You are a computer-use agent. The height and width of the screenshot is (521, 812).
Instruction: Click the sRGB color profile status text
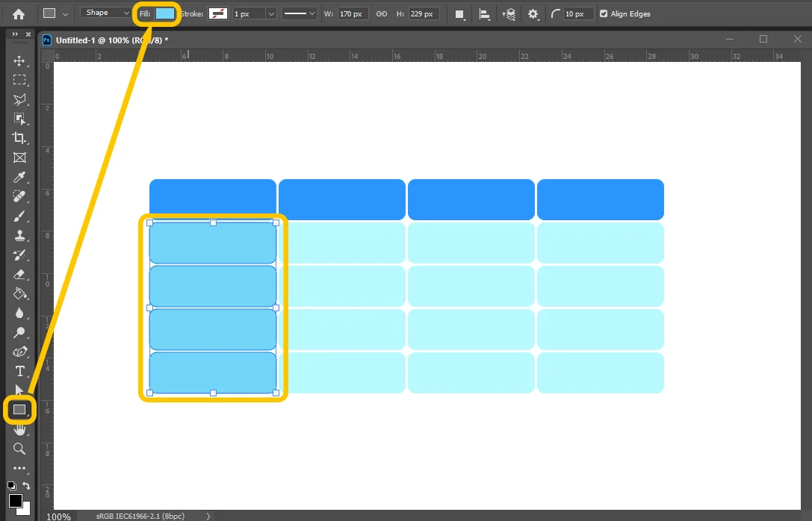tap(140, 516)
